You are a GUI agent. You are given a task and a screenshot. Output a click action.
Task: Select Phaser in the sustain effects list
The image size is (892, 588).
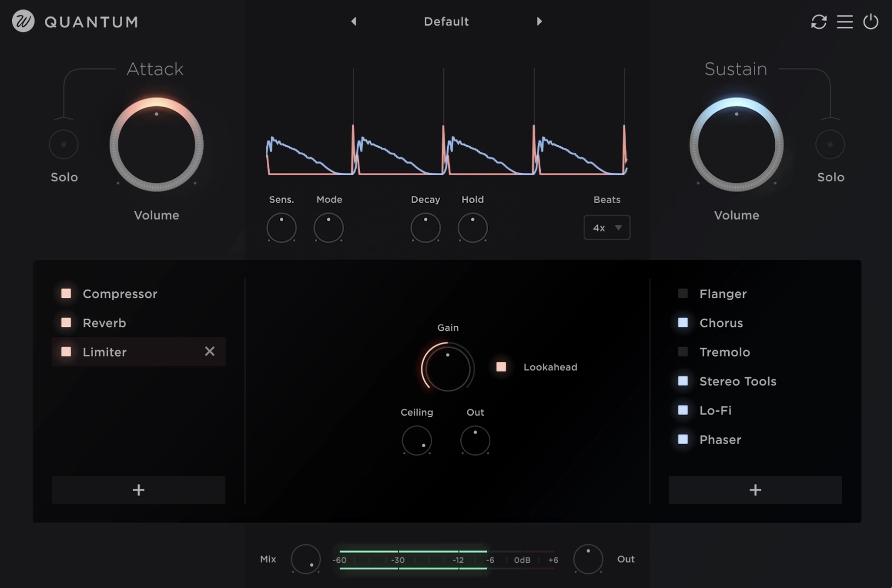[721, 440]
